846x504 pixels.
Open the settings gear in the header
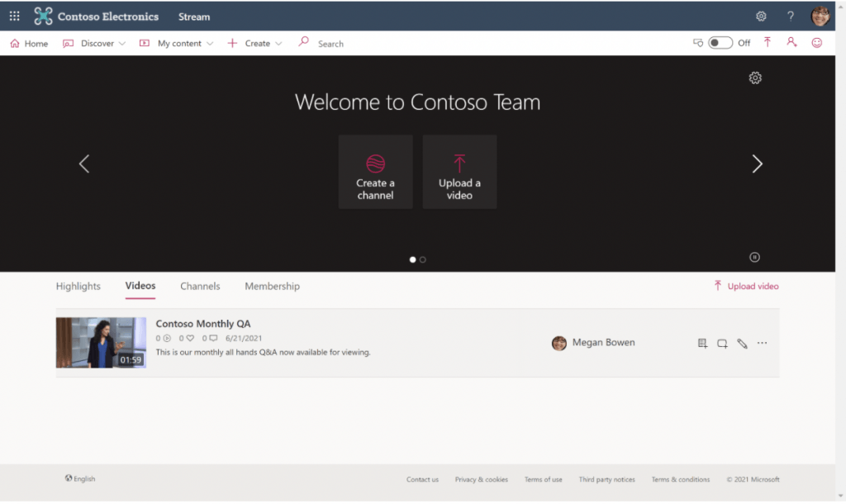click(x=761, y=17)
